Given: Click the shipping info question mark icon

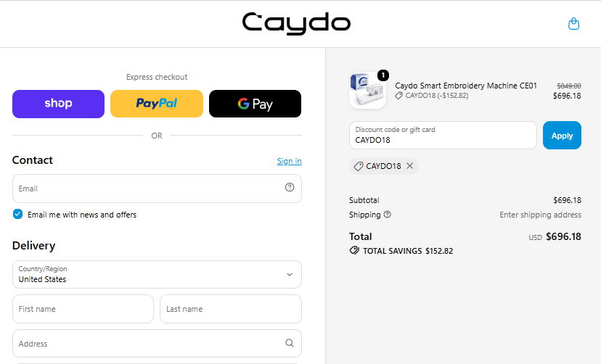Looking at the screenshot, I should pyautogui.click(x=388, y=215).
